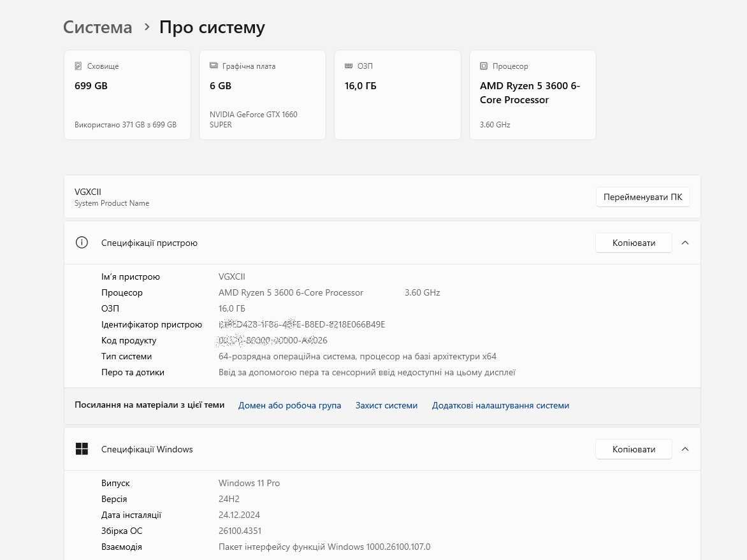The image size is (747, 560).
Task: Click the NVIDIA GeForce GTX 1660 SUPER text
Action: click(254, 120)
